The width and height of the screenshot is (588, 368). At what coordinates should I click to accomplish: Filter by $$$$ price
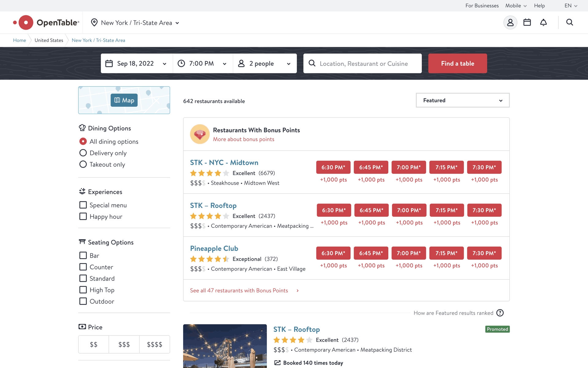pyautogui.click(x=155, y=344)
